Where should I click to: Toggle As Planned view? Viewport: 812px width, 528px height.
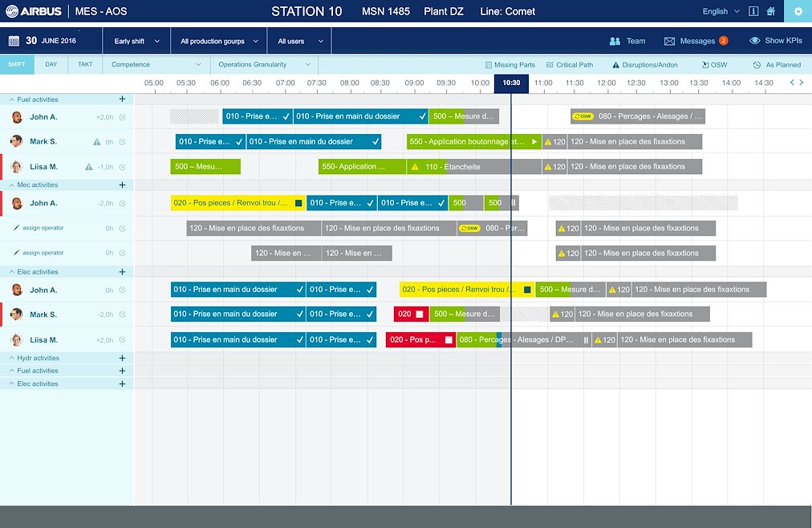pyautogui.click(x=777, y=65)
